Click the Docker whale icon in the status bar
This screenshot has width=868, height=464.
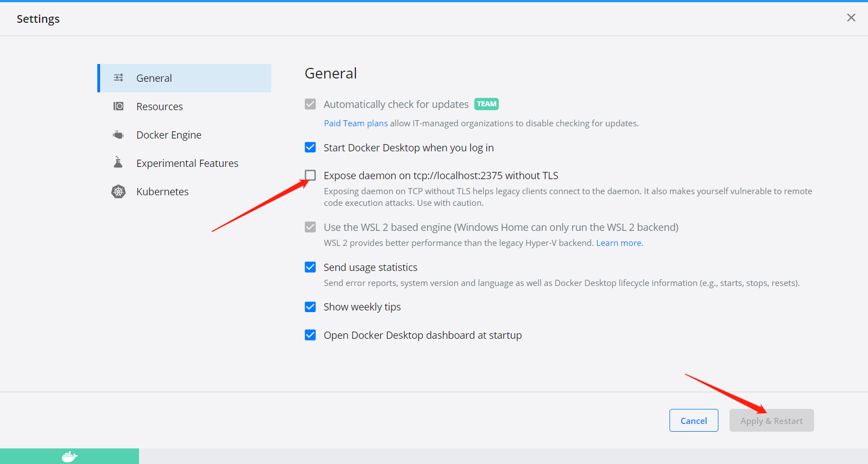tap(69, 456)
